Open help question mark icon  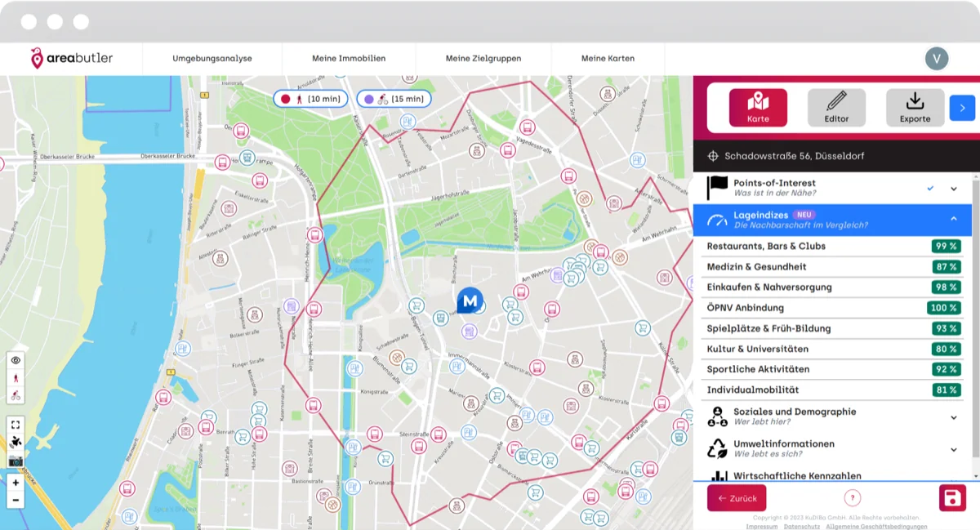tap(852, 498)
